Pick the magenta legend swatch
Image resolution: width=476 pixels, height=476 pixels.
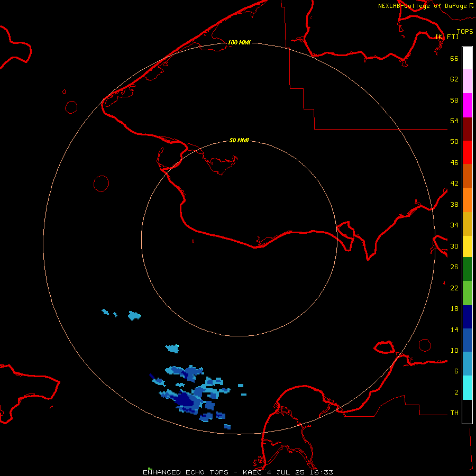coord(467,105)
